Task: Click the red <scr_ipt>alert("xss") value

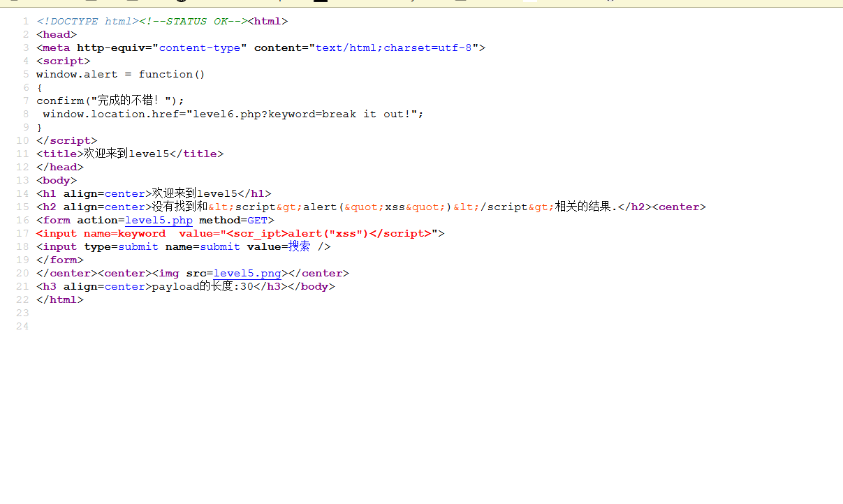Action: pyautogui.click(x=298, y=233)
